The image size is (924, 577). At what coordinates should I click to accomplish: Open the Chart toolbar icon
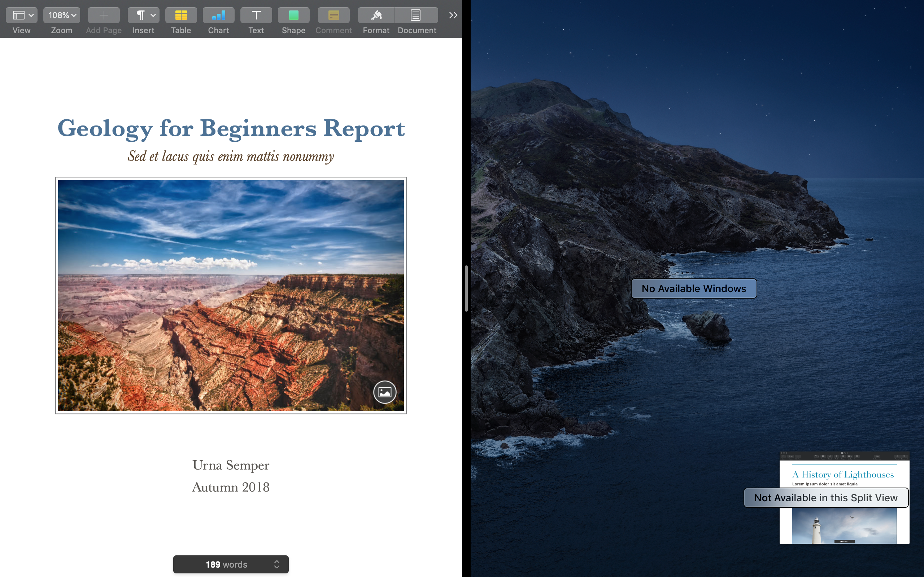click(x=218, y=15)
